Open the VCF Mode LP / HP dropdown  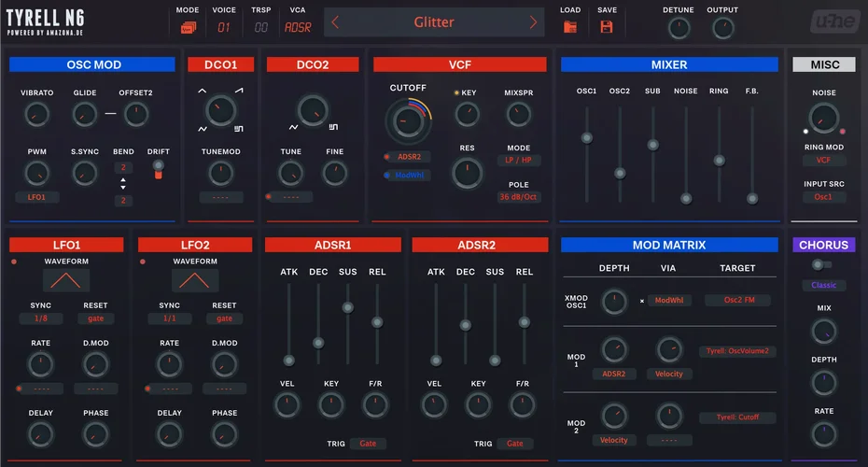click(518, 161)
